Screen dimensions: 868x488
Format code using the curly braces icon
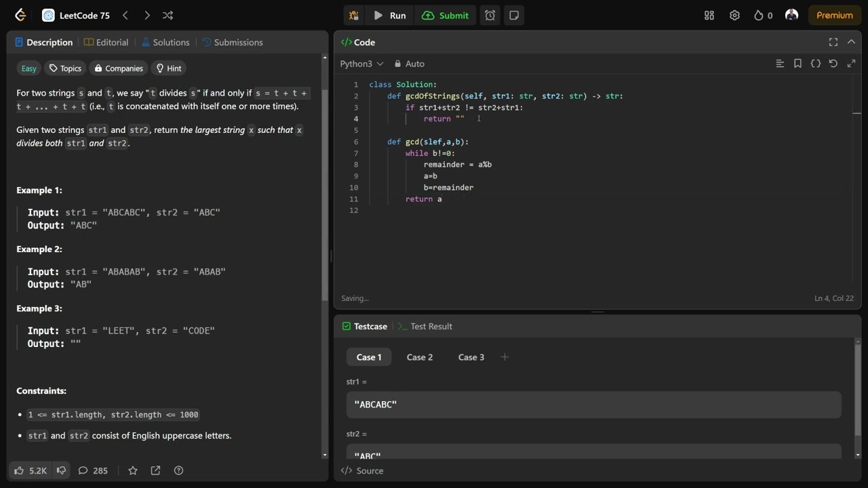pos(816,64)
